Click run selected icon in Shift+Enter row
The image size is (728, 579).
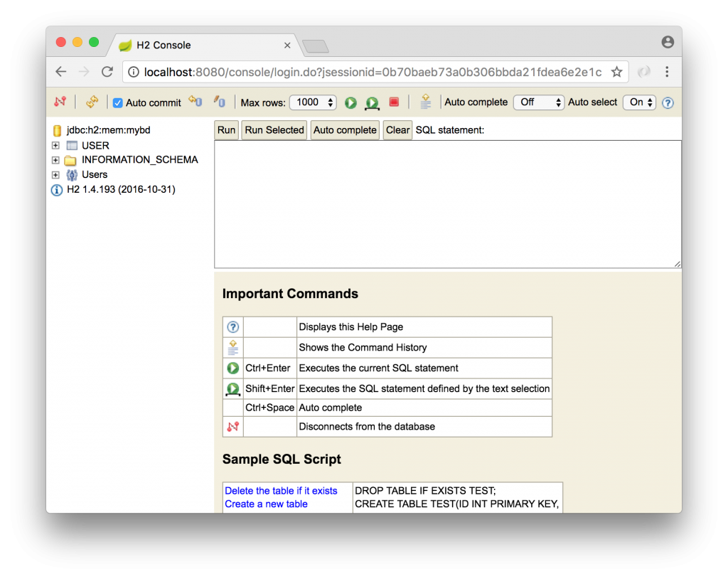pos(232,389)
